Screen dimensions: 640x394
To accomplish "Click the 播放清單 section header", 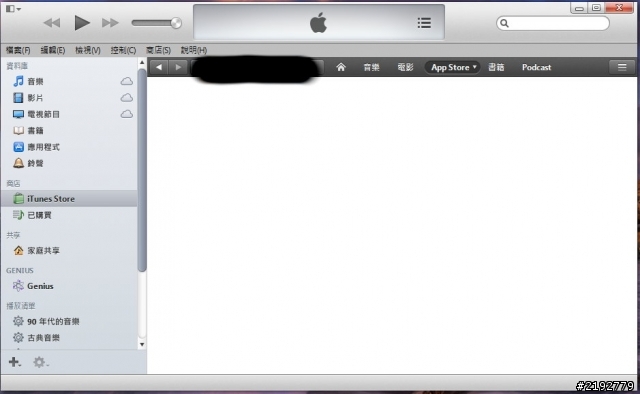I will pos(21,305).
